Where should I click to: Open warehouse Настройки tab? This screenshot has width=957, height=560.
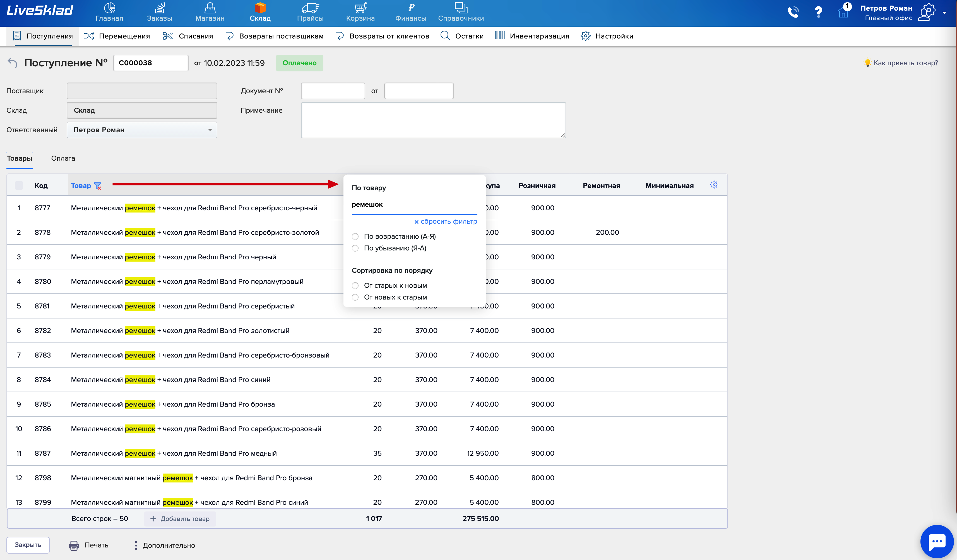tap(607, 36)
